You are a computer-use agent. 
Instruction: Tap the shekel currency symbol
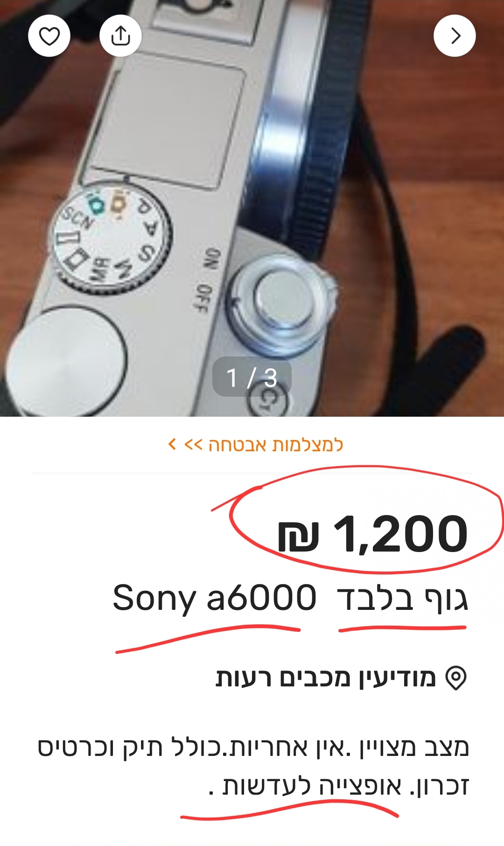(299, 536)
